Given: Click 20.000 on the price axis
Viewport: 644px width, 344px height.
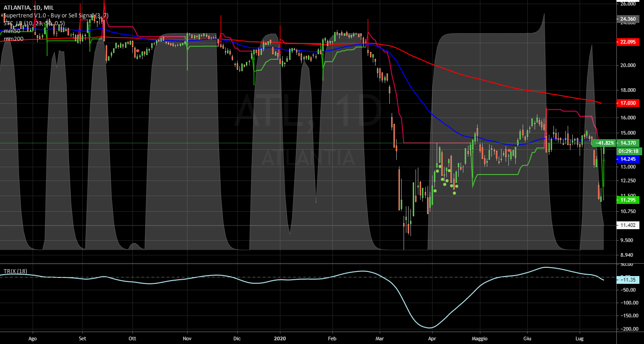Looking at the screenshot, I should coord(628,65).
